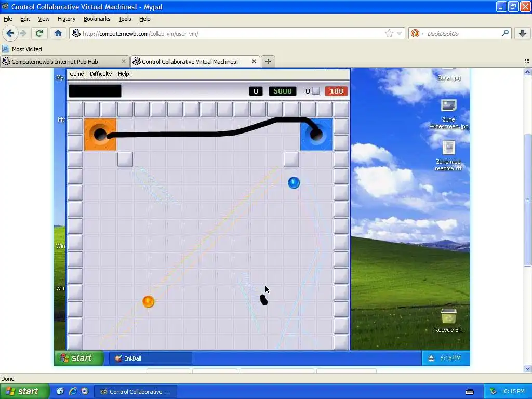Click the first host quick launch icon
Screen dimensions: 532x399
60,391
